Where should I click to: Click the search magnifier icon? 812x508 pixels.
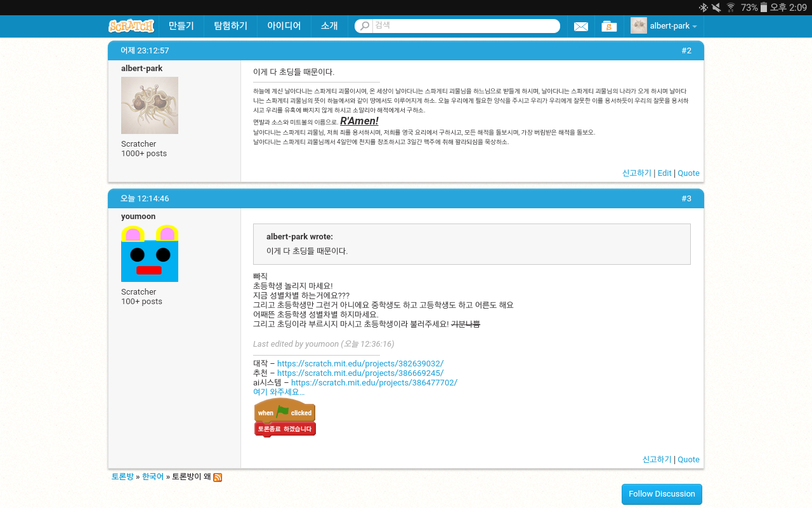364,26
